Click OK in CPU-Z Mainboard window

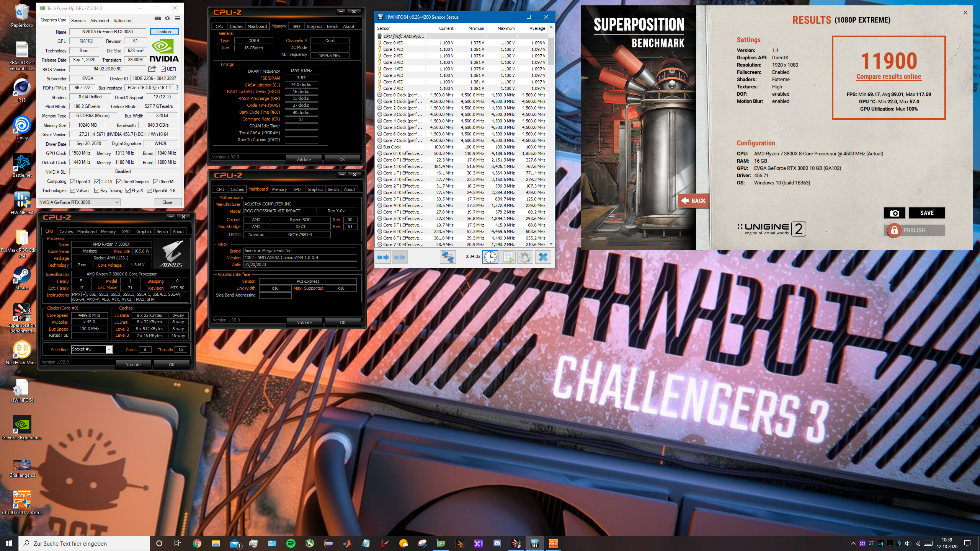click(343, 323)
